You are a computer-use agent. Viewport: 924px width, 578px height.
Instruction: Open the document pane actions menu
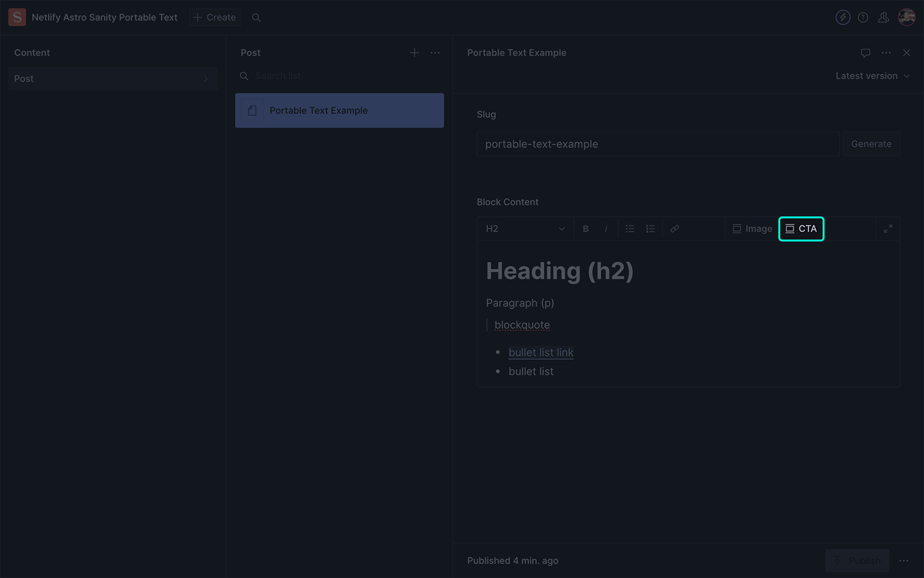pos(886,53)
